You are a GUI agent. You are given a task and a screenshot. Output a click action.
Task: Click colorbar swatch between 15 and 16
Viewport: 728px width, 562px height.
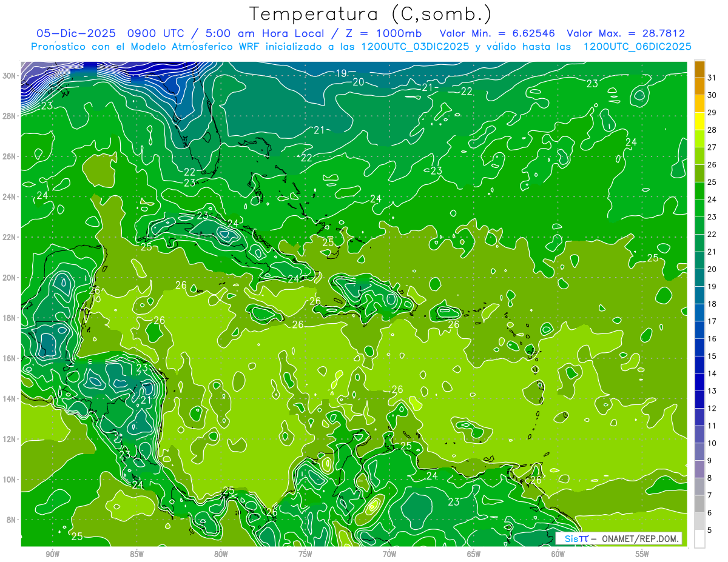700,347
